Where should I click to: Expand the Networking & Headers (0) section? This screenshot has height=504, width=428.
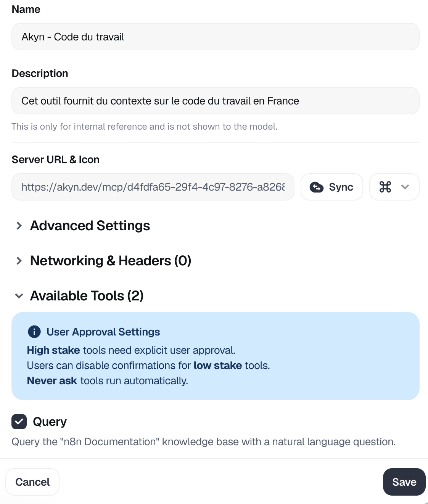pyautogui.click(x=110, y=261)
